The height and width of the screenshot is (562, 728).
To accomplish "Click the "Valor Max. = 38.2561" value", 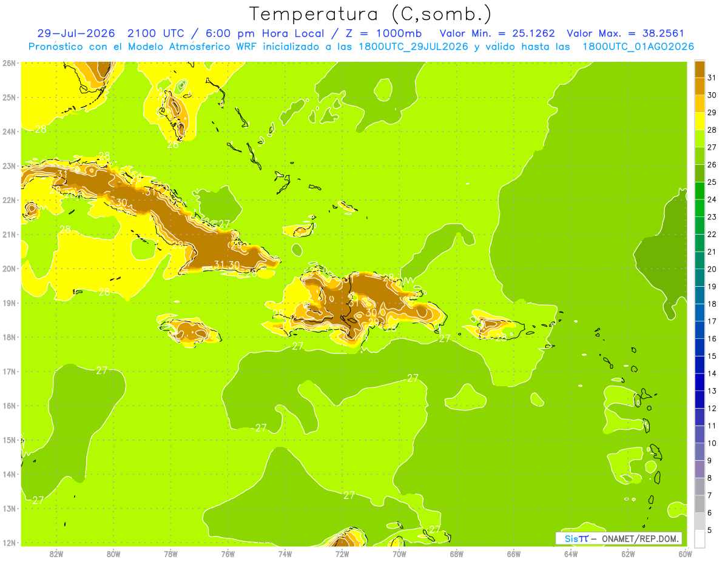I will (x=625, y=33).
